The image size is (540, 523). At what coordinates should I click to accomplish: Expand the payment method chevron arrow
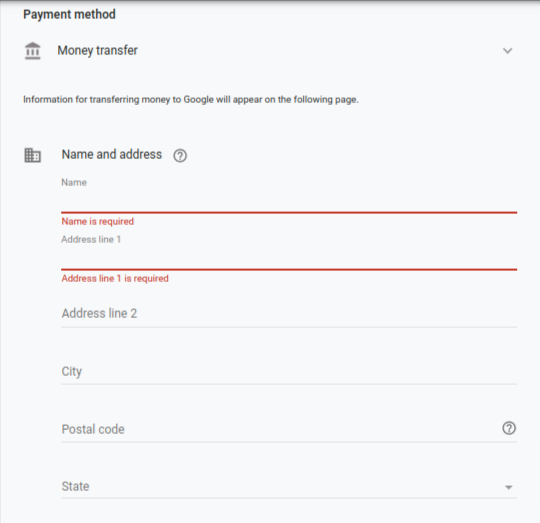pos(508,51)
